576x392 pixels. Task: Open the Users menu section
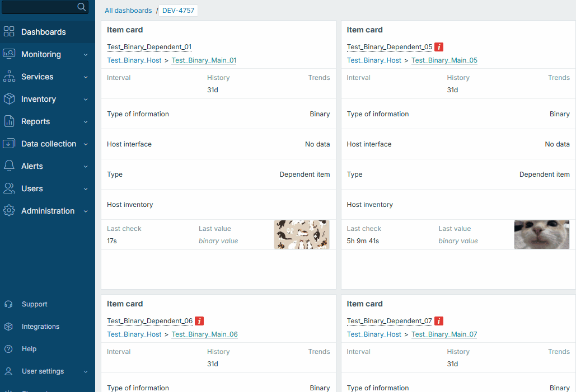coord(32,188)
